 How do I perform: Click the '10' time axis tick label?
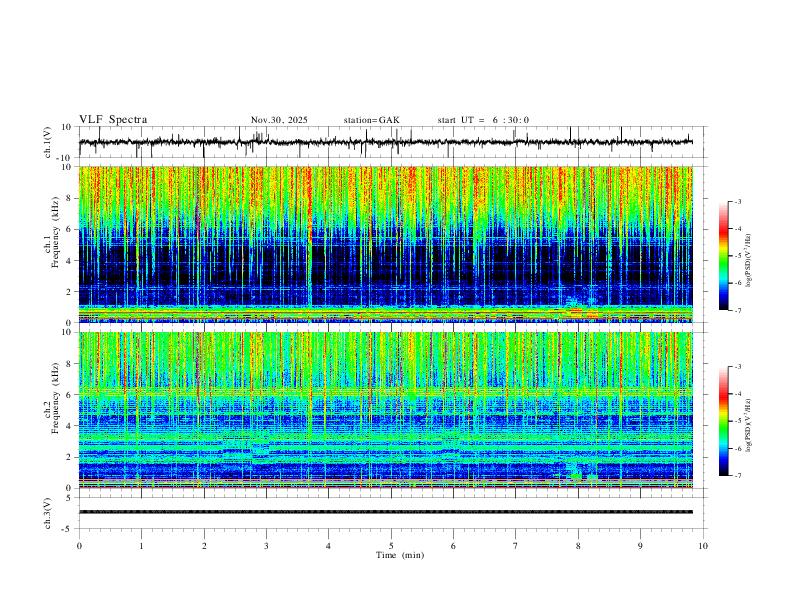tap(703, 546)
